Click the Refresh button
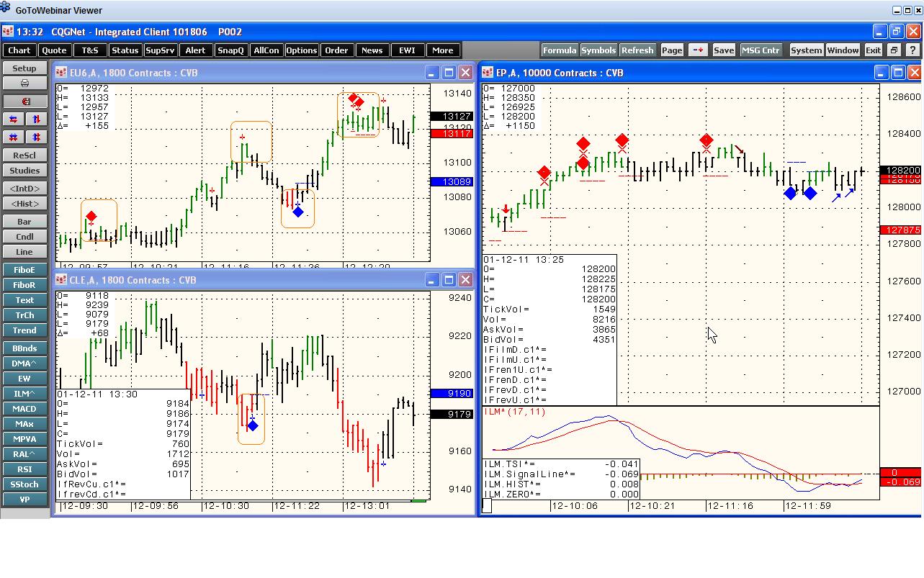 pyautogui.click(x=637, y=50)
